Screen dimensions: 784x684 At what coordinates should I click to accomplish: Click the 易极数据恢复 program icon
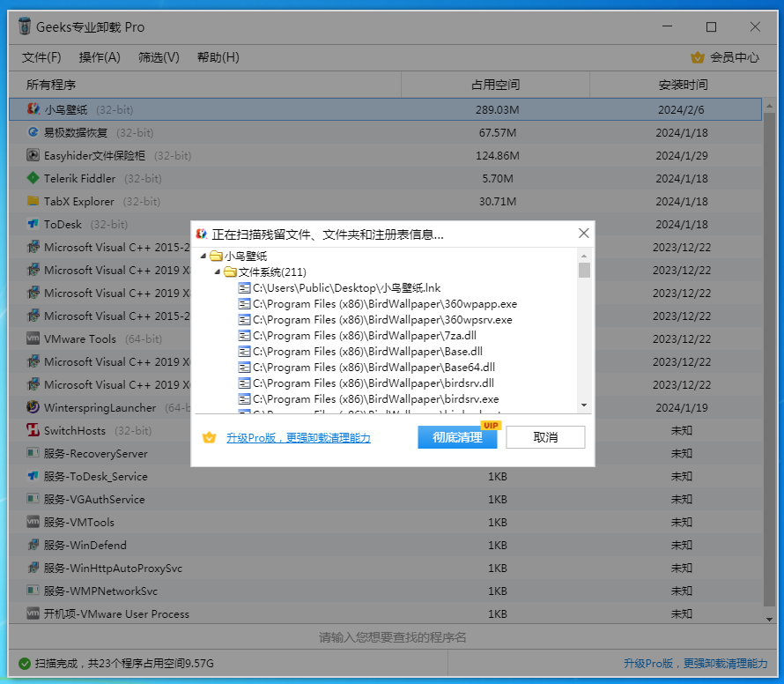coord(33,132)
